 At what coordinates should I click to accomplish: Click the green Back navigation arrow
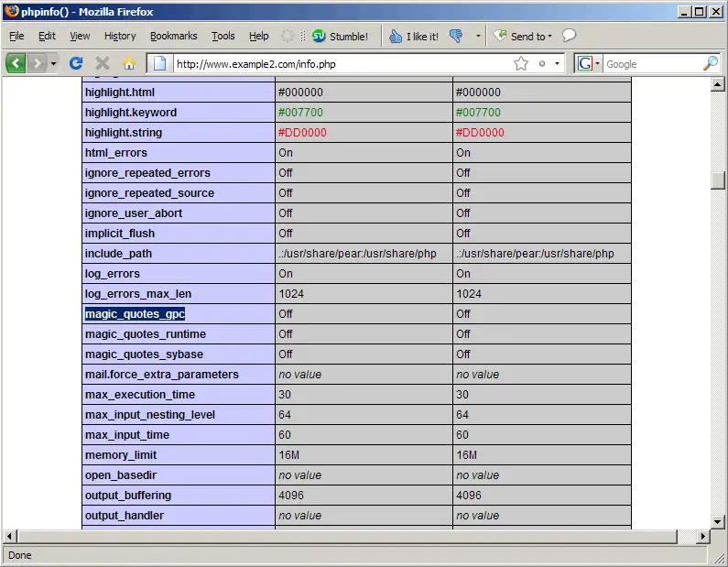tap(16, 63)
